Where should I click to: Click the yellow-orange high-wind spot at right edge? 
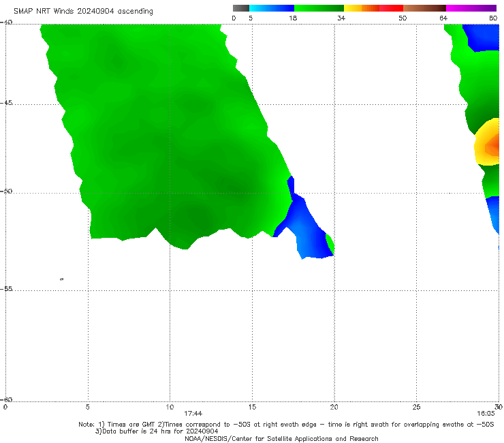click(x=488, y=142)
